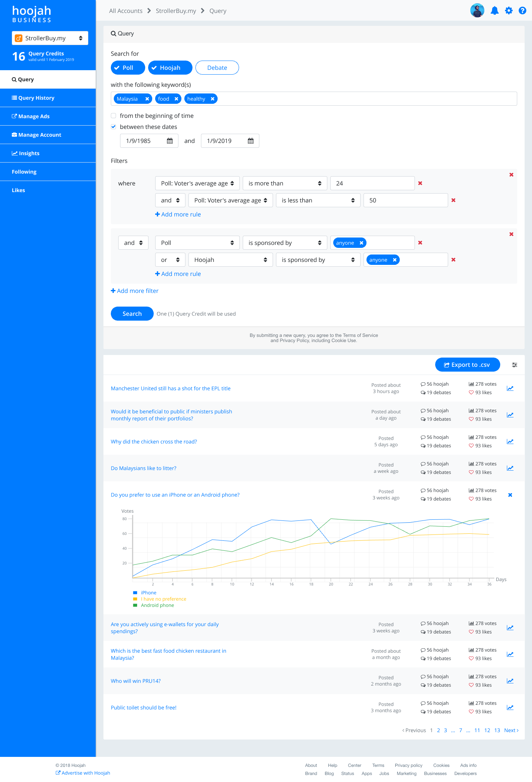The height and width of the screenshot is (782, 532).
Task: Open calendar picker for 1/9/1985 date
Action: 170,141
